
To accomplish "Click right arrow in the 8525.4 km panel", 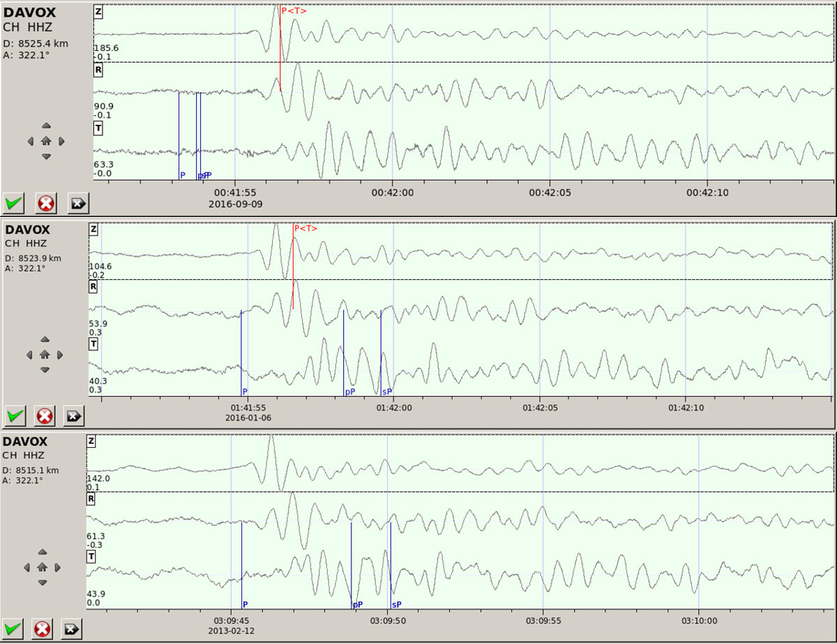I will coord(61,141).
